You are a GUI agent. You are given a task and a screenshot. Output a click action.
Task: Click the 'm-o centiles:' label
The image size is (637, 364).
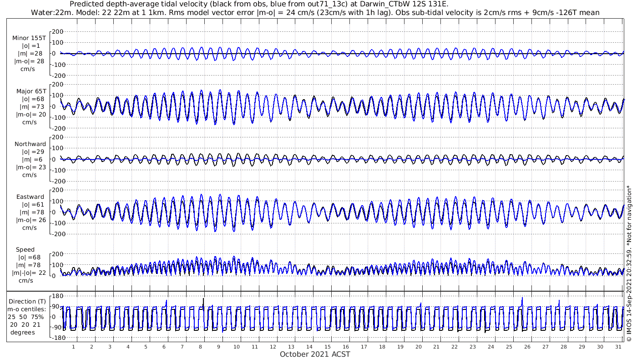click(27, 309)
